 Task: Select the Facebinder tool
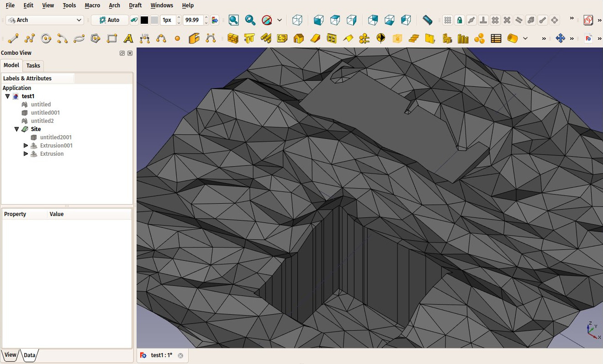pyautogui.click(x=194, y=38)
